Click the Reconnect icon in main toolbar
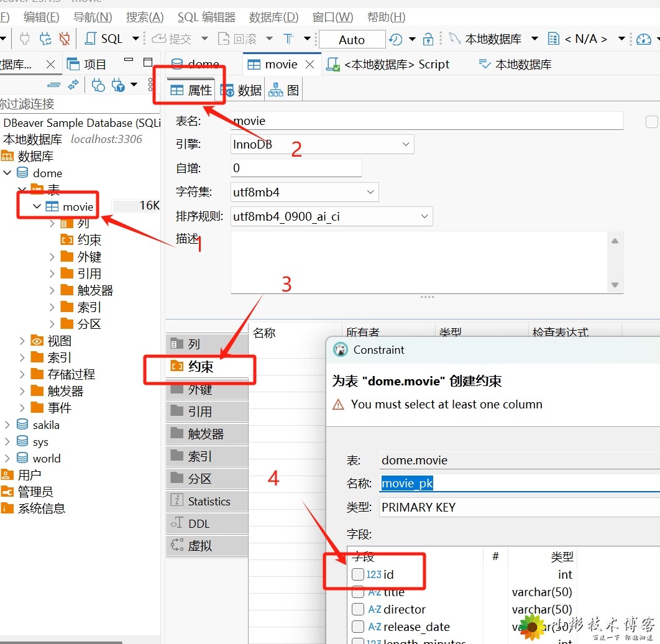The width and height of the screenshot is (660, 644). 45,39
